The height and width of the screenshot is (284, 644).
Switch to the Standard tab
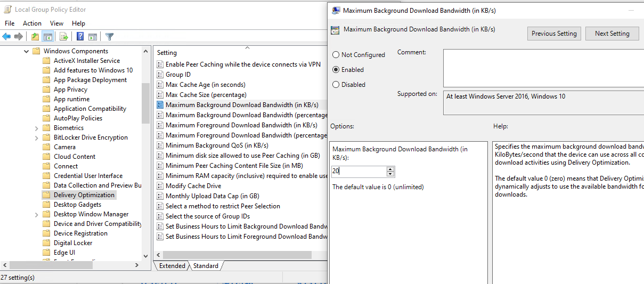coord(206,266)
